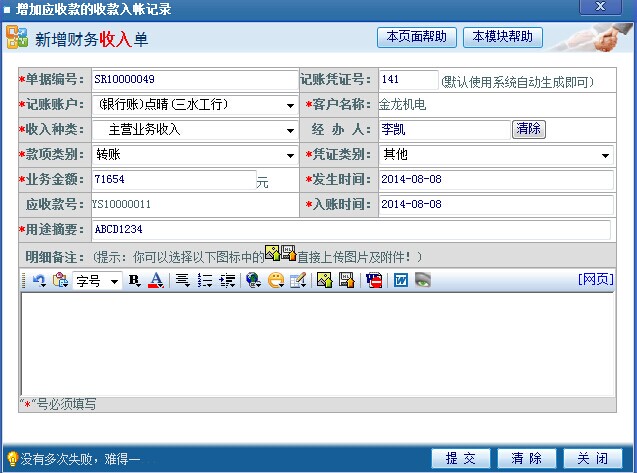This screenshot has height=473, width=637.
Task: Toggle bold text formatting
Action: (135, 281)
